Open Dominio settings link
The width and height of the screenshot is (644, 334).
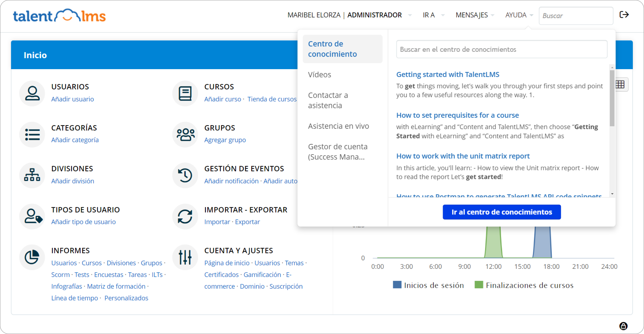[252, 286]
